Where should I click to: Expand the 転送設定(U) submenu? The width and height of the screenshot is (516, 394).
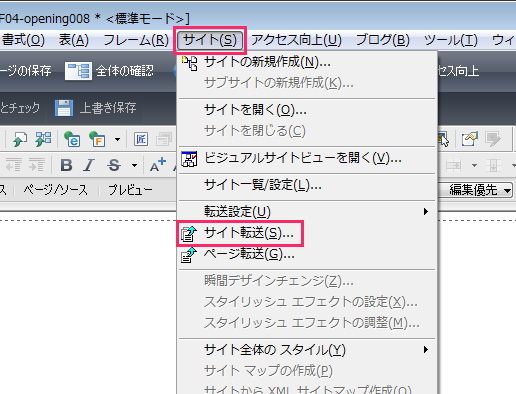point(307,212)
